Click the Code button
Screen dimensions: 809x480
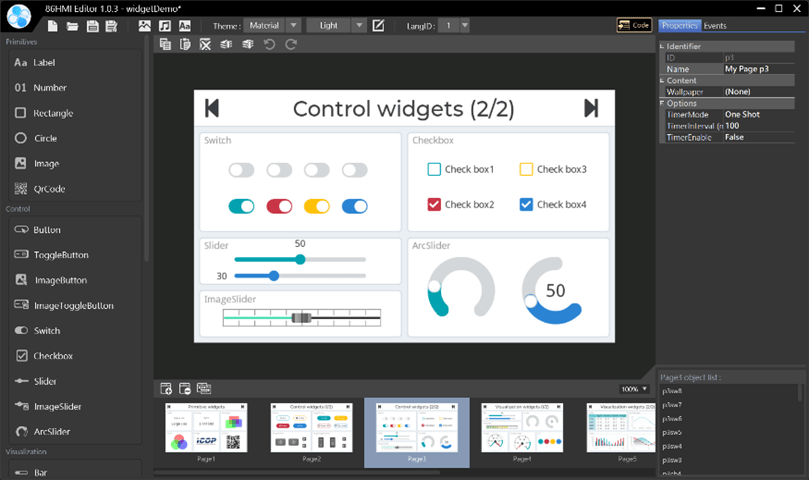[634, 25]
